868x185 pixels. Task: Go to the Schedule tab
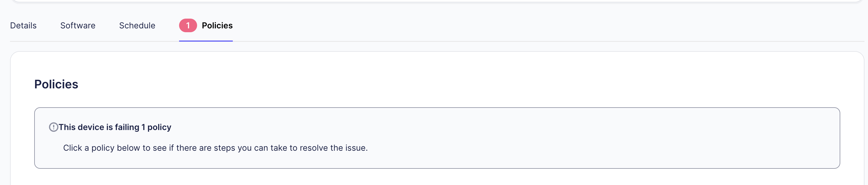pos(137,25)
